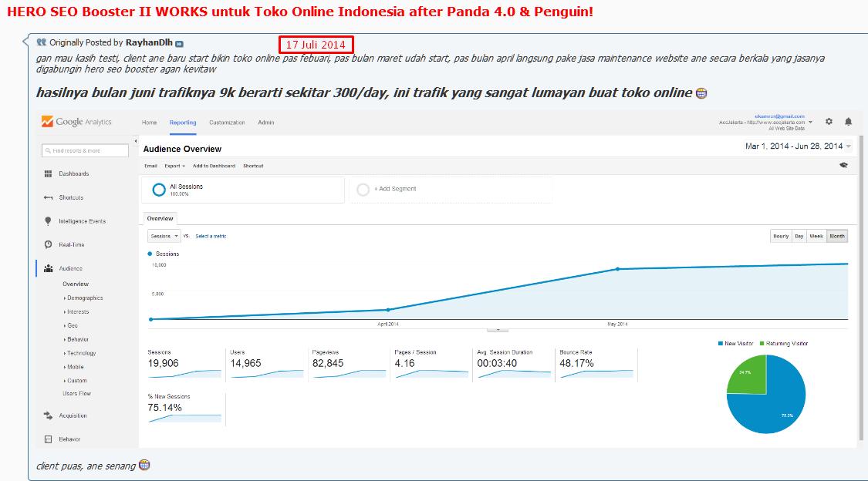
Task: Click the smiley after 'buat toko online'
Action: (701, 92)
